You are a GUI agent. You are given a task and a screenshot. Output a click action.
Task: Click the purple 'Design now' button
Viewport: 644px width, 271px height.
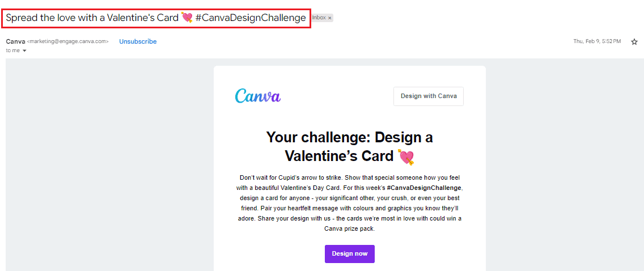coord(350,254)
